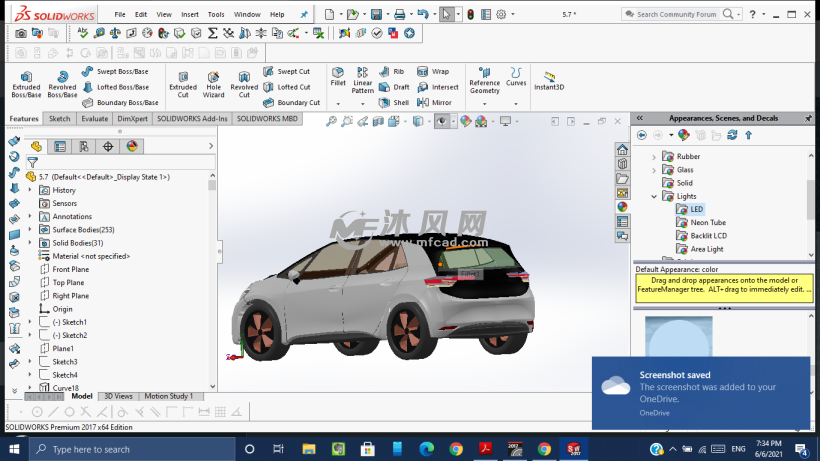Open the DisplayManager tab icon

[131, 146]
